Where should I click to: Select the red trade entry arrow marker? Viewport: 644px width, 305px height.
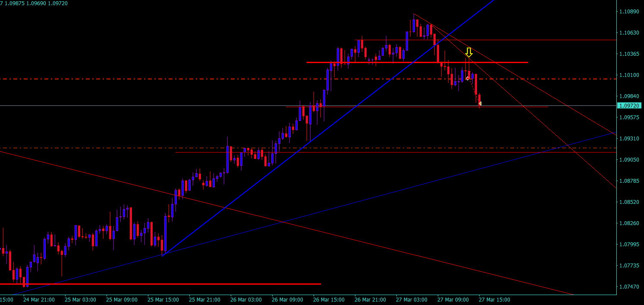(468, 78)
